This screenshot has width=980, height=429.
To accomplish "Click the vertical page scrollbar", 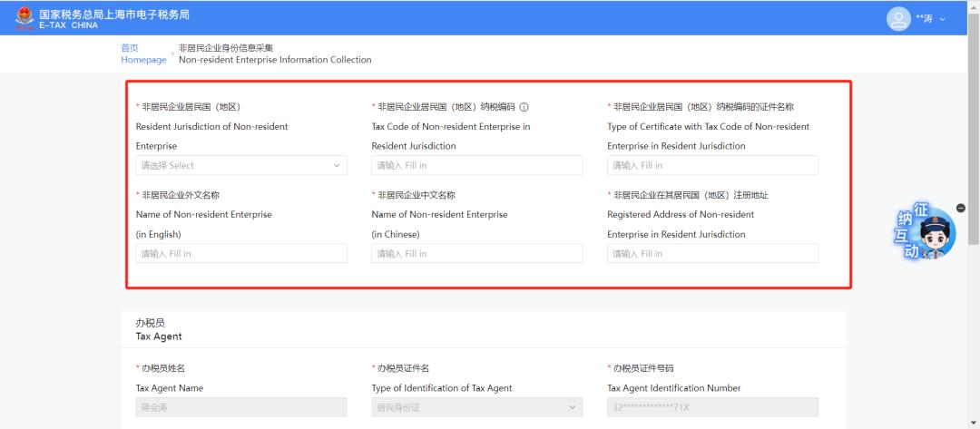I will [x=974, y=136].
